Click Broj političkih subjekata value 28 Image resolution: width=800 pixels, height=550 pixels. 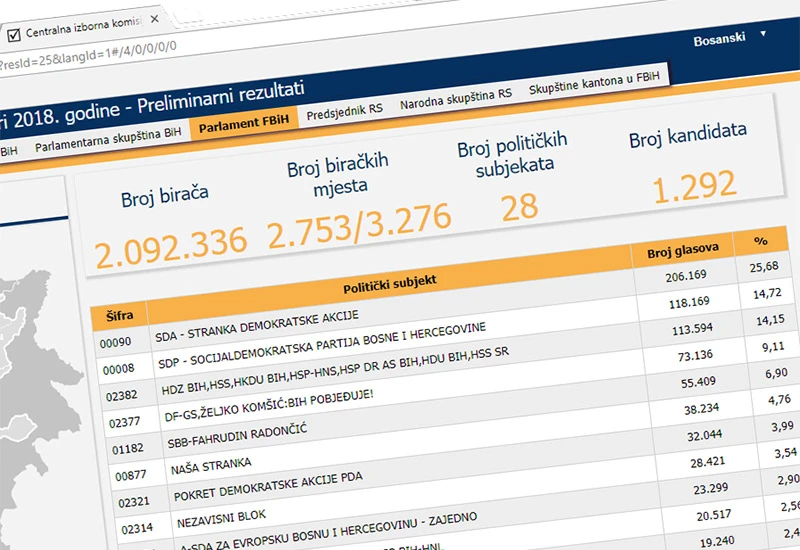pos(520,208)
